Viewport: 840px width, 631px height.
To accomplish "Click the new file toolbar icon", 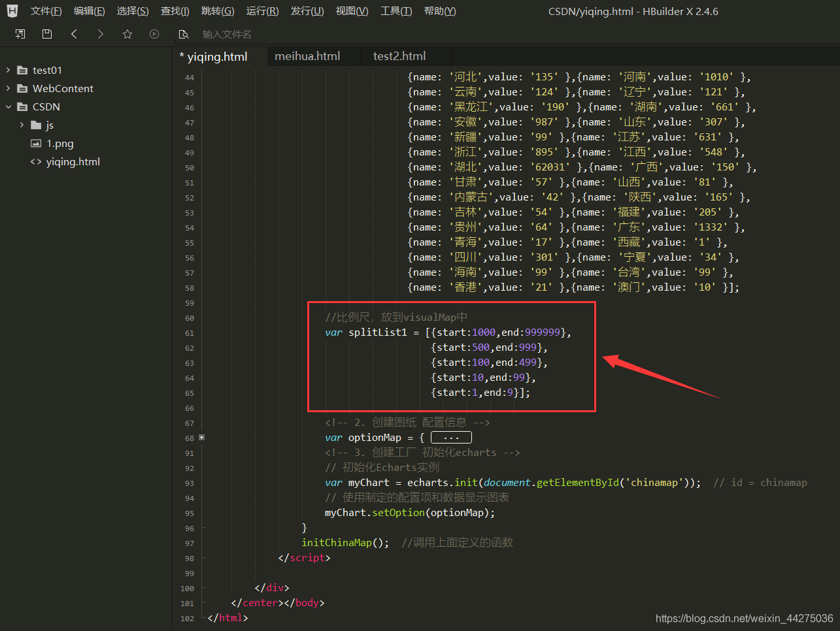I will (x=20, y=34).
